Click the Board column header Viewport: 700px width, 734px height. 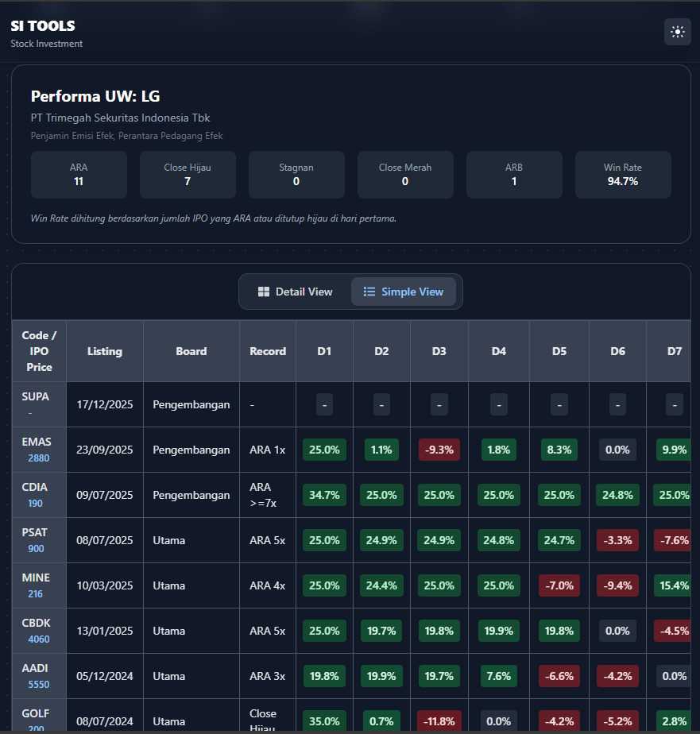[x=191, y=351]
